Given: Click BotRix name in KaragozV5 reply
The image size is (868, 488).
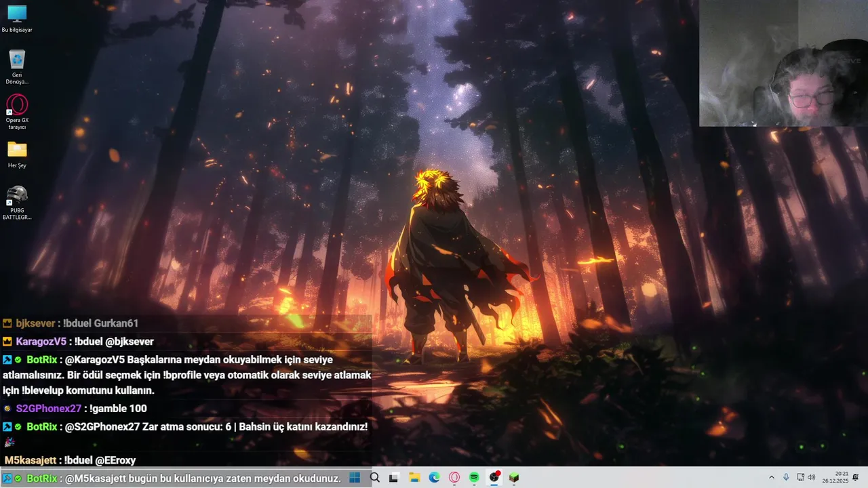Looking at the screenshot, I should [x=42, y=360].
